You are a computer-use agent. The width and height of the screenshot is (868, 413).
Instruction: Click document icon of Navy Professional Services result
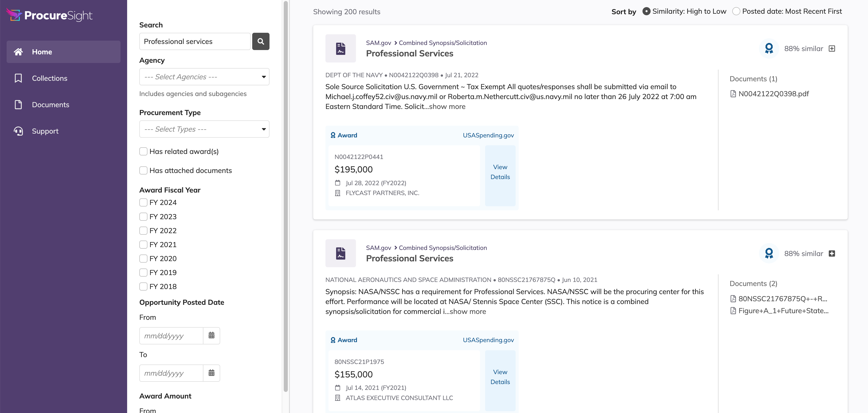[x=340, y=49]
